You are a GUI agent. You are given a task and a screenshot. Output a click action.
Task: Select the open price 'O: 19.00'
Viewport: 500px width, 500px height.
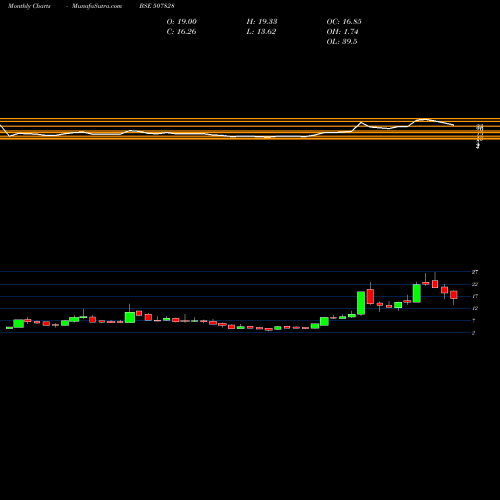tap(182, 22)
